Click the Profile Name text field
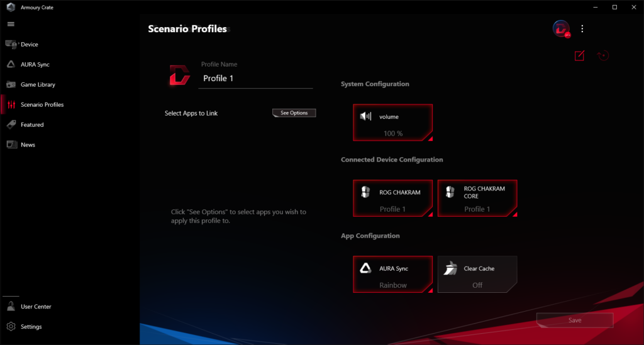 pos(256,79)
